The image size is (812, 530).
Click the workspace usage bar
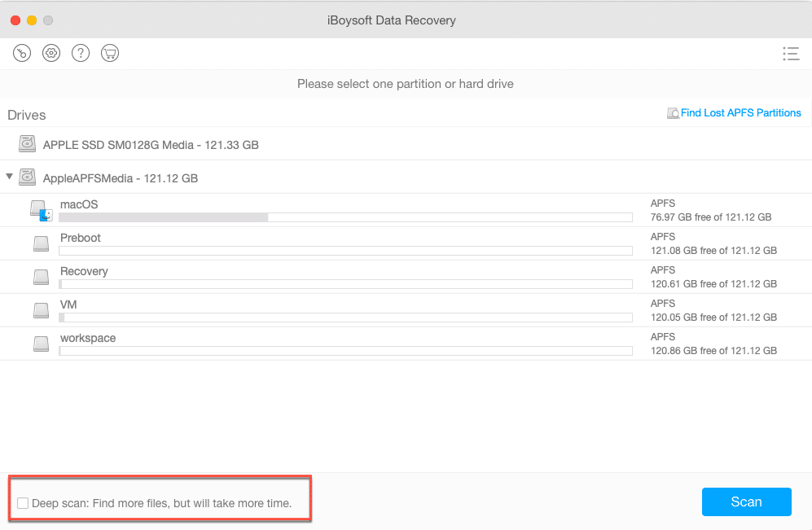click(345, 351)
